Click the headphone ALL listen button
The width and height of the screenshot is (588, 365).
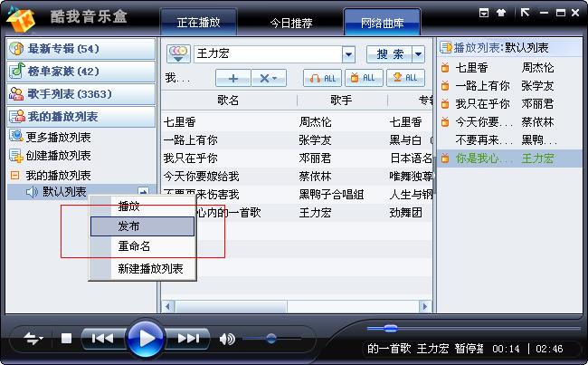point(322,78)
